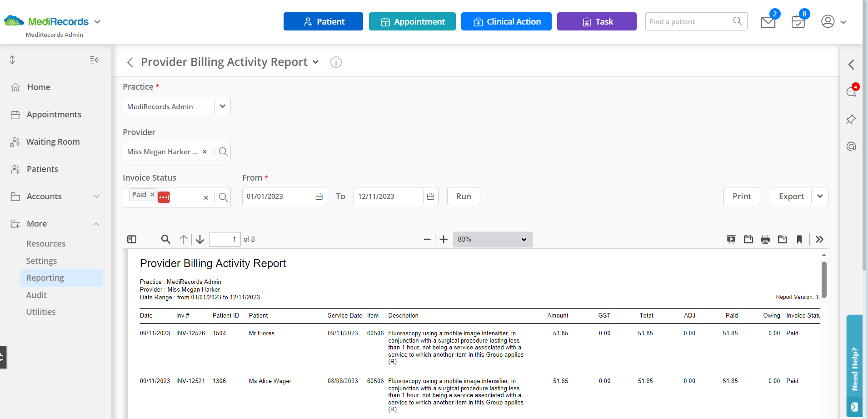This screenshot has width=868, height=419.
Task: Zoom in the report viewer
Action: tap(444, 239)
